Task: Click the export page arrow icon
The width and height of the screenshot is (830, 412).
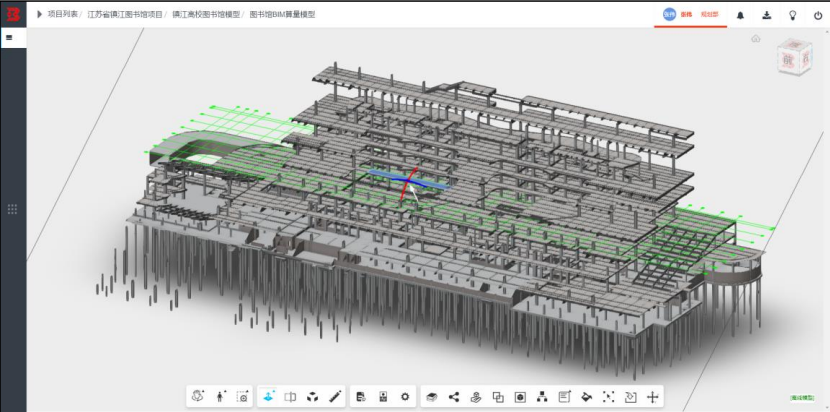Action: click(630, 397)
